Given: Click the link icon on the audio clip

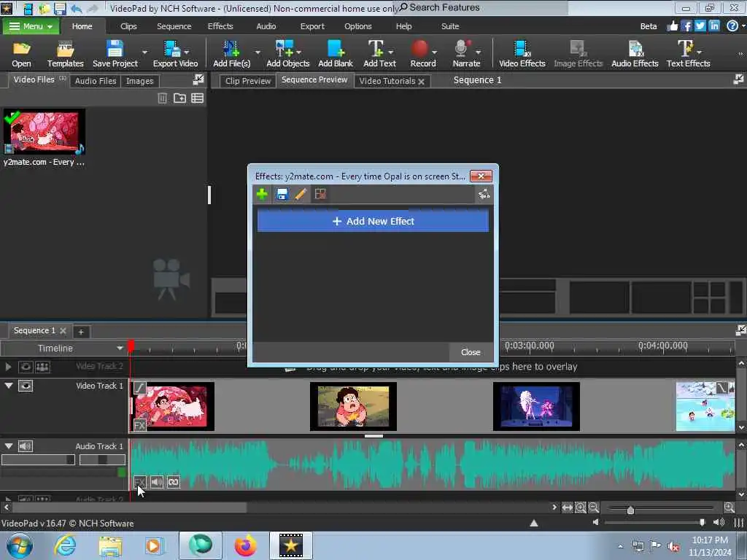Looking at the screenshot, I should coord(174,482).
